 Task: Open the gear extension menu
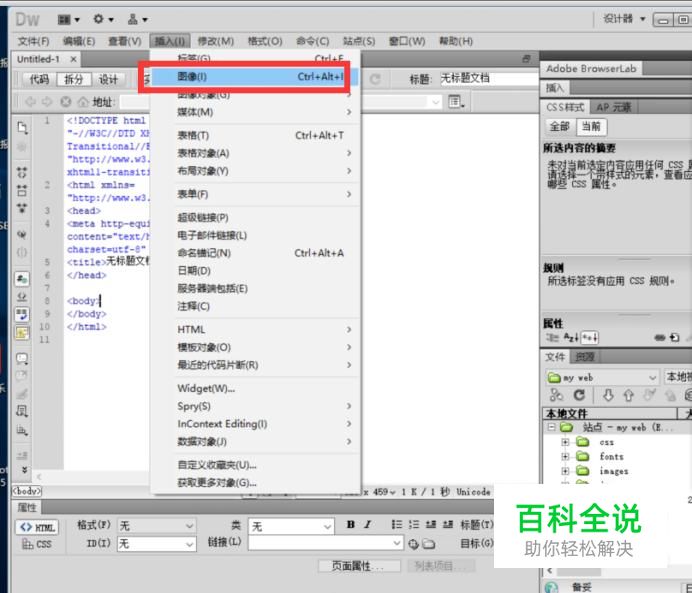coord(103,19)
